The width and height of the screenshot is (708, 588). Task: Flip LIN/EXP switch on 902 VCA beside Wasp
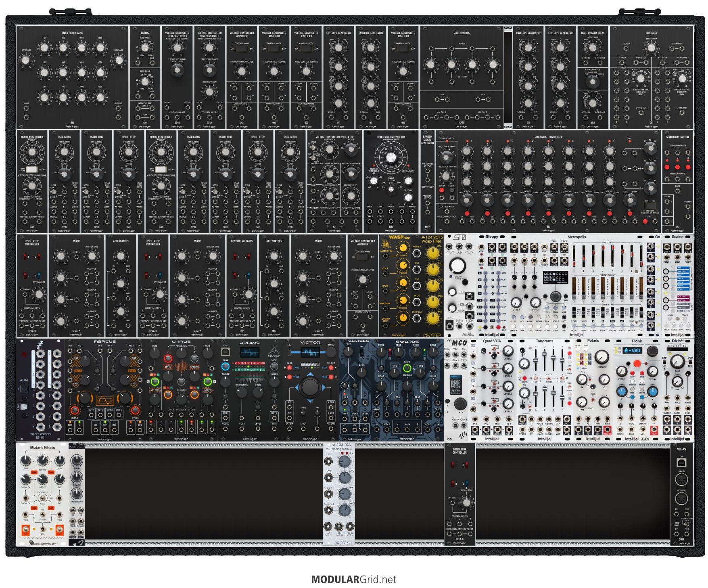[x=363, y=257]
